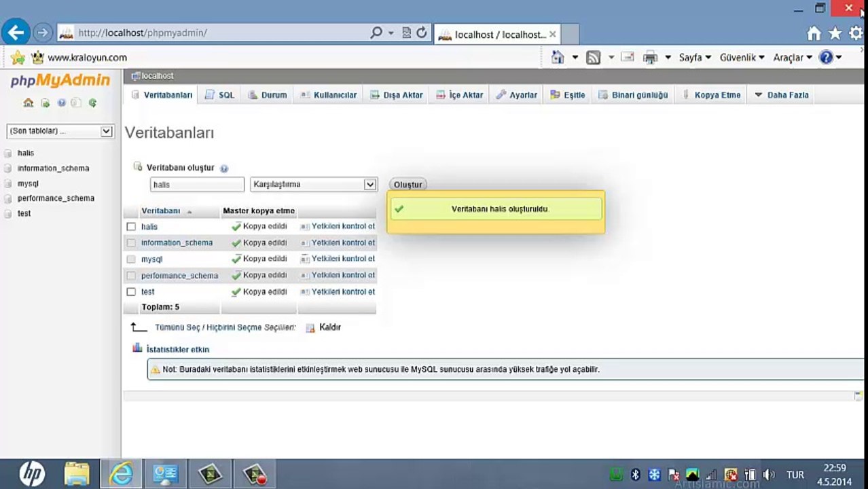Open the Güvenlik dropdown menu
The height and width of the screenshot is (489, 868).
[742, 58]
